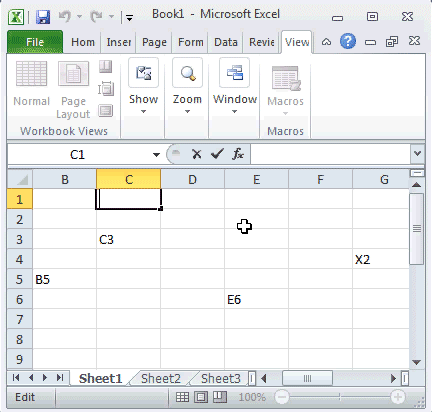
Task: Click the Insert Function fx icon
Action: pyautogui.click(x=238, y=154)
